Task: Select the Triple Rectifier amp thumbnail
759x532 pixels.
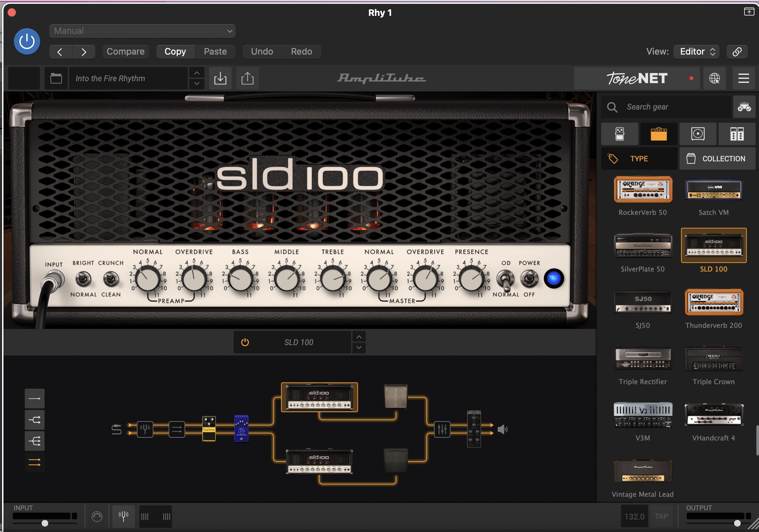Action: [x=643, y=359]
